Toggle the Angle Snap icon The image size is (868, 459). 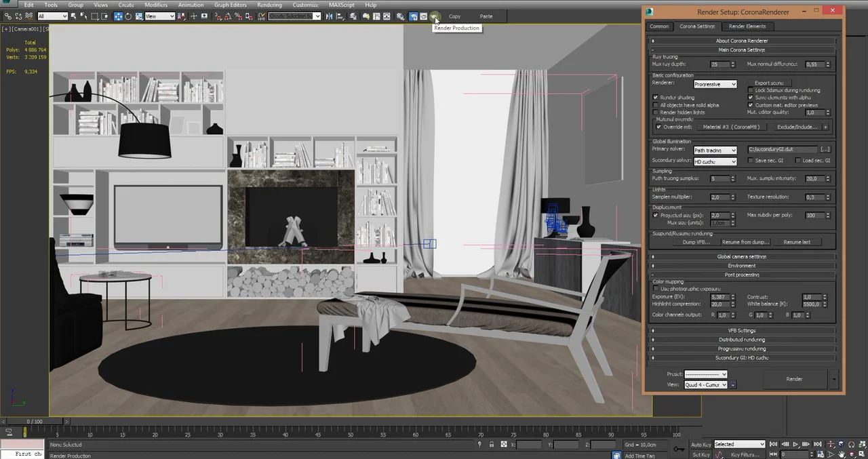(x=229, y=16)
